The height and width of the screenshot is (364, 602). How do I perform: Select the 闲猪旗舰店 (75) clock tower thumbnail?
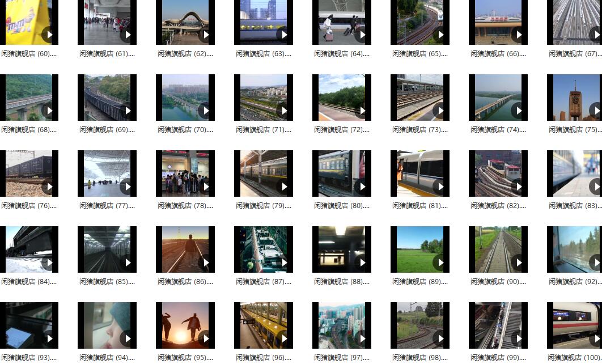coord(573,98)
